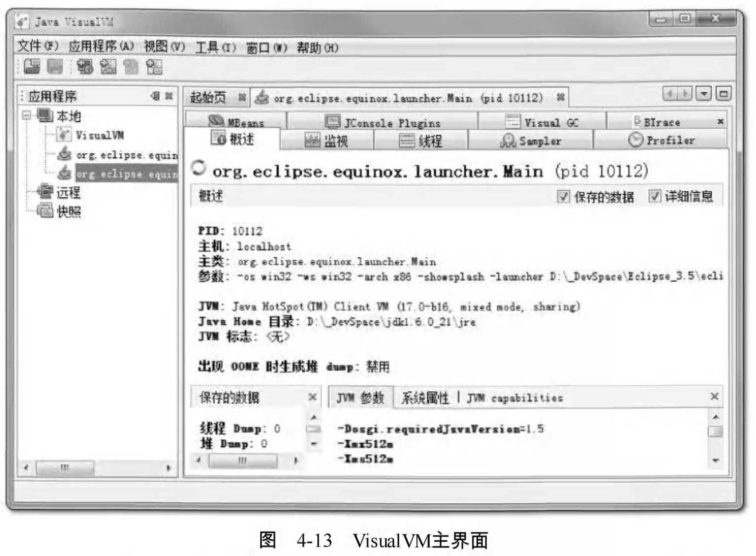Click the 线程 Dump: 0 entry

(240, 428)
